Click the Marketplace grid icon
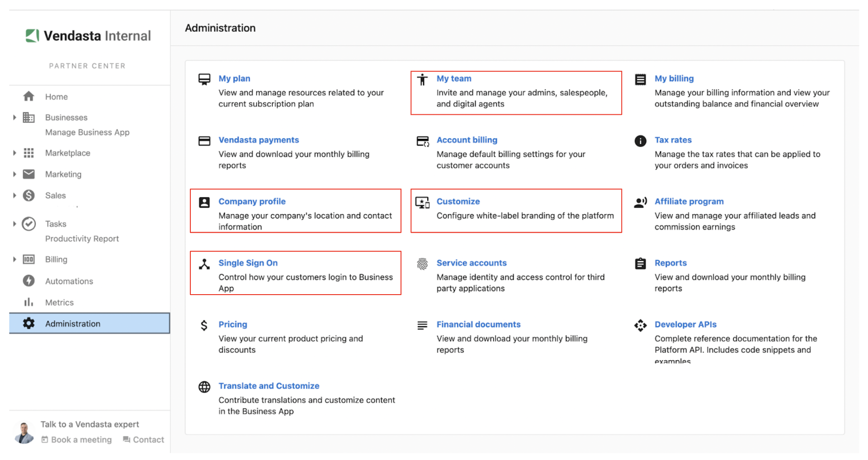Viewport: 868px width, 460px height. click(x=29, y=153)
